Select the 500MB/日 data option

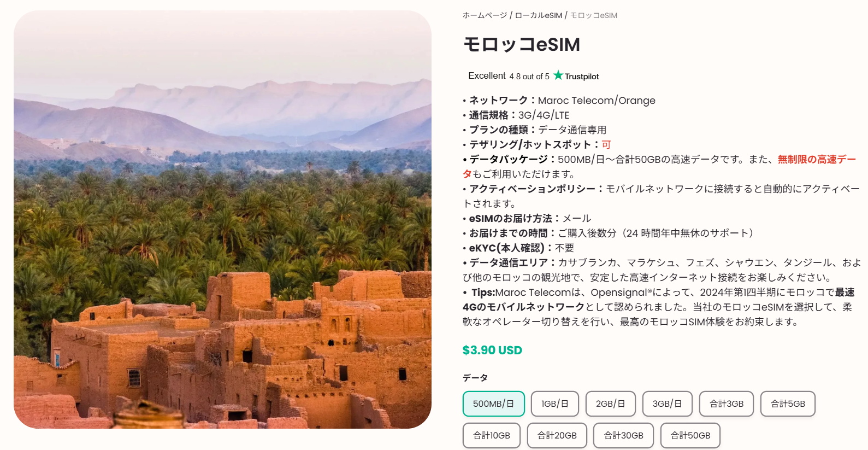(x=493, y=404)
